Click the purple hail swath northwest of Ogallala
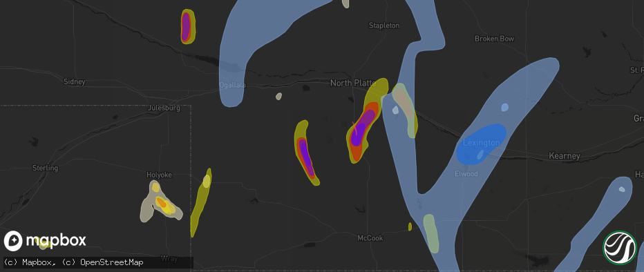The image size is (644, 272). point(186,26)
